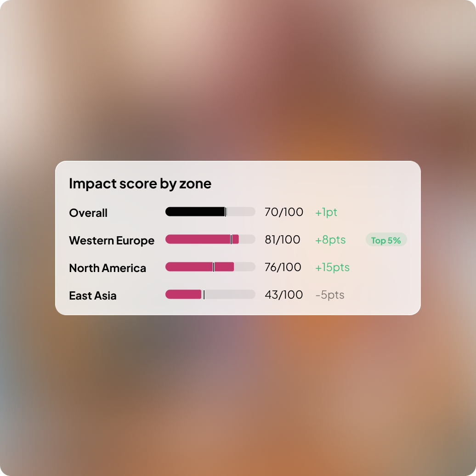Select the Western Europe zone label
The height and width of the screenshot is (476, 476).
coord(112,241)
